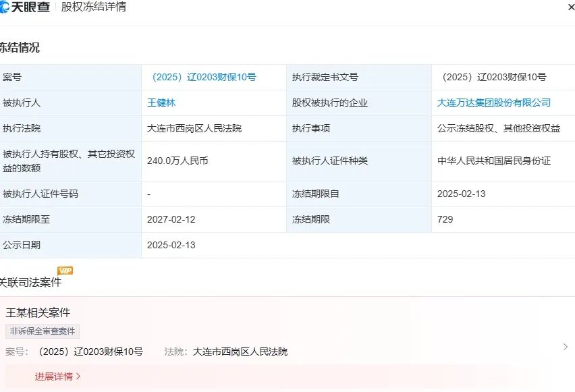Click the 关联司法案件 section heading

(x=30, y=282)
